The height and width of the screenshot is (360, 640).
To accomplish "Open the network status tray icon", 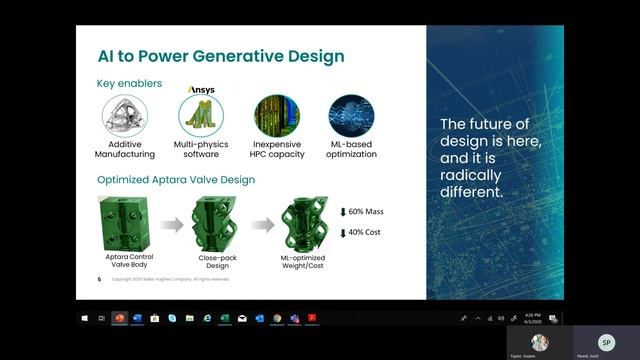I will 490,318.
